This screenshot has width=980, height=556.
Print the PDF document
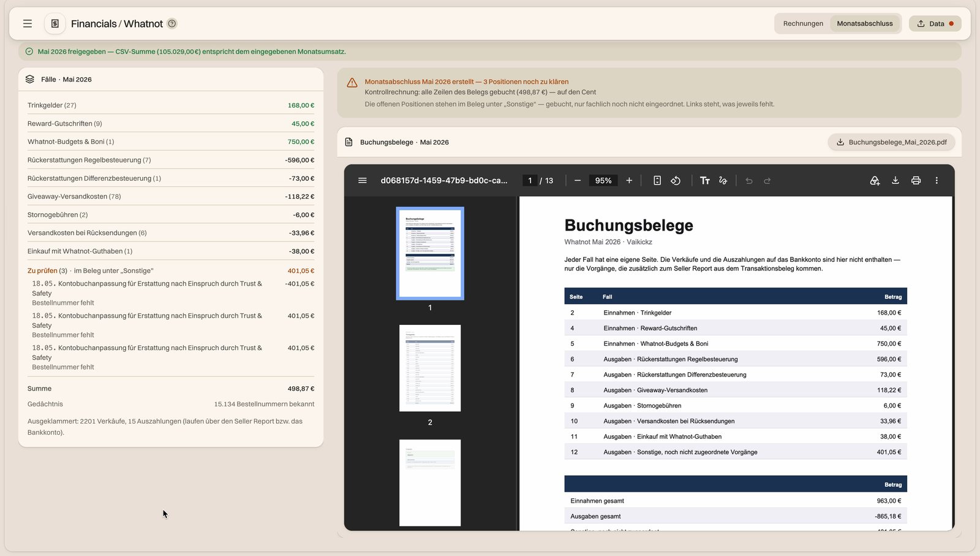click(916, 180)
